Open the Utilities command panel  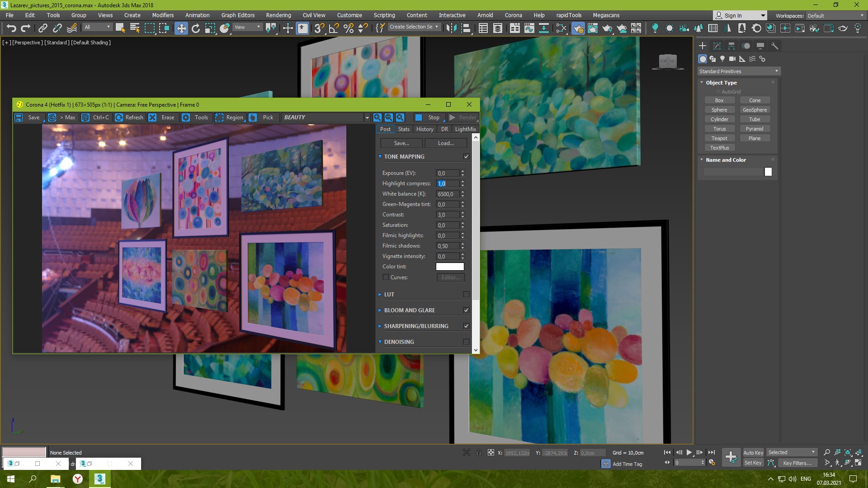[775, 46]
